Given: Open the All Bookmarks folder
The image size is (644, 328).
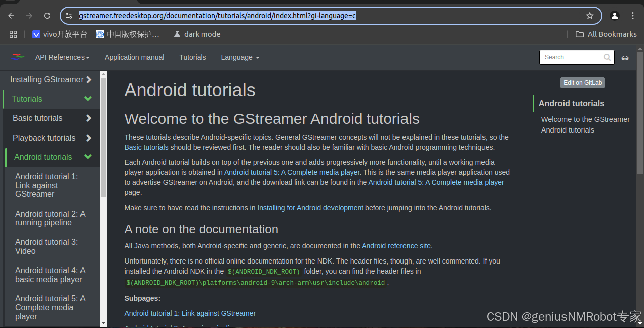Looking at the screenshot, I should pyautogui.click(x=606, y=34).
